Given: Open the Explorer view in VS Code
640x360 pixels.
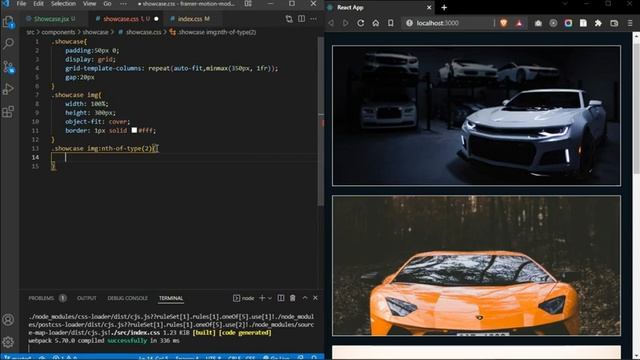Looking at the screenshot, I should coord(8,22).
